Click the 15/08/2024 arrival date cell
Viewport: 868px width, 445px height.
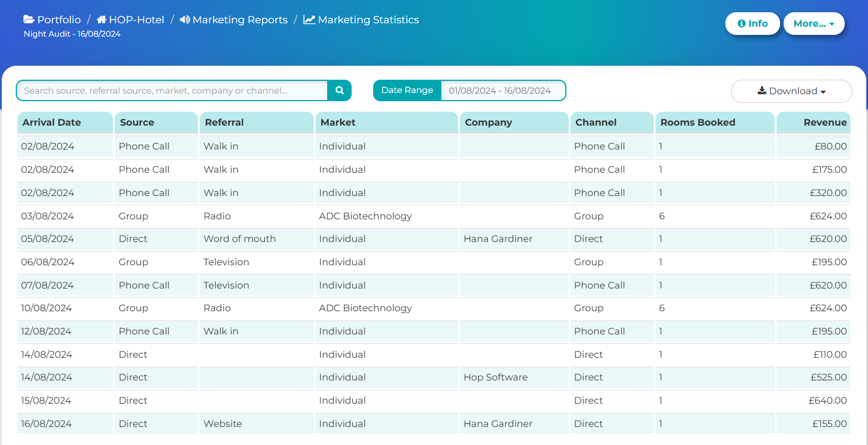click(65, 400)
